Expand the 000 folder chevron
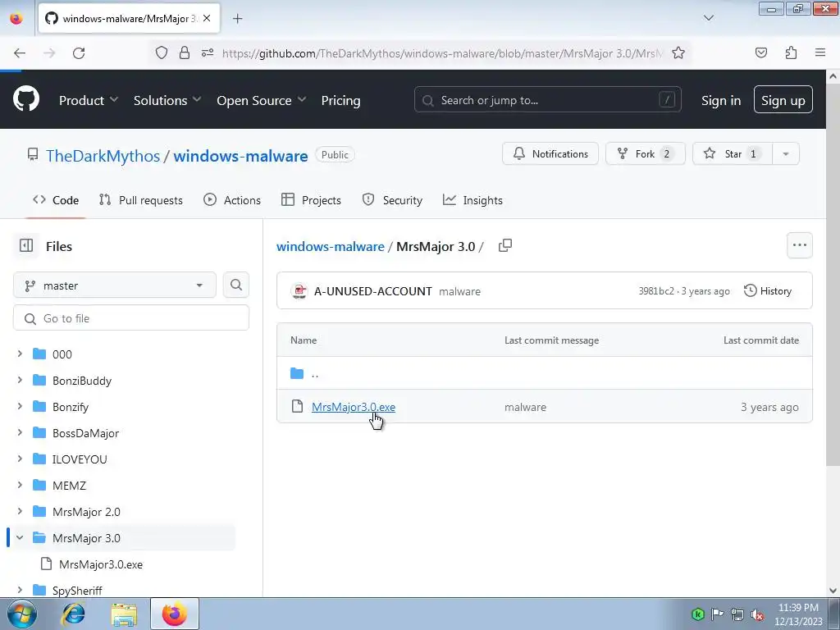The height and width of the screenshot is (630, 840). pyautogui.click(x=20, y=354)
